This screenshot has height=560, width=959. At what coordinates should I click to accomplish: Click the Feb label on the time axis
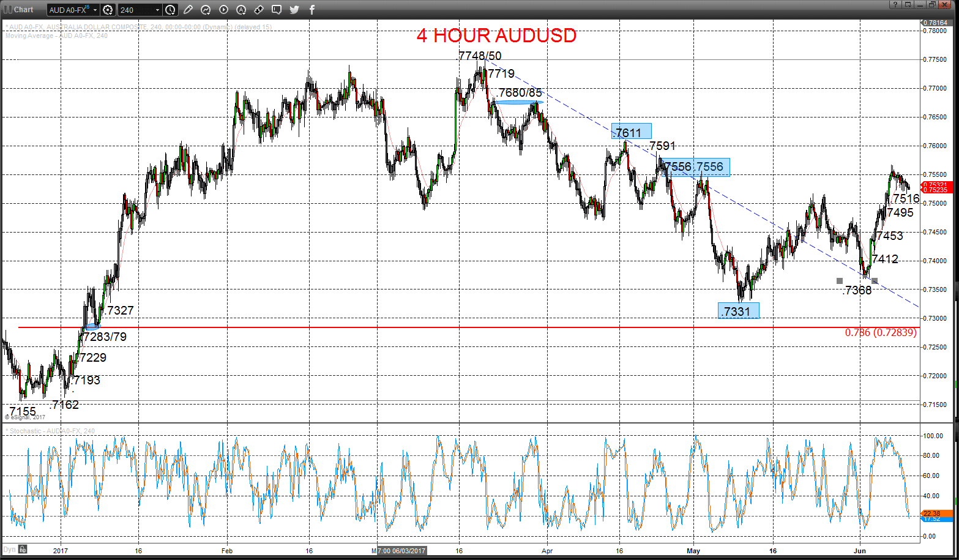pyautogui.click(x=227, y=551)
